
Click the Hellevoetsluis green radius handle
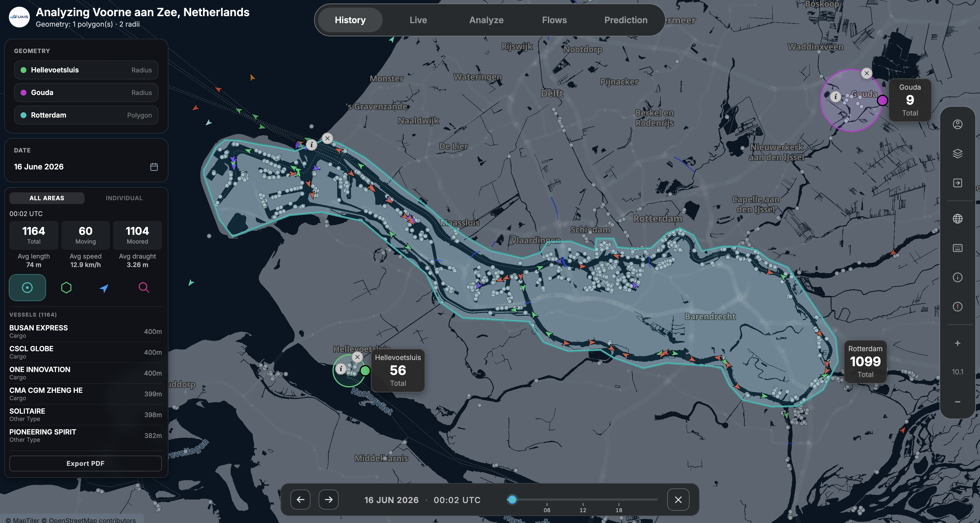365,371
